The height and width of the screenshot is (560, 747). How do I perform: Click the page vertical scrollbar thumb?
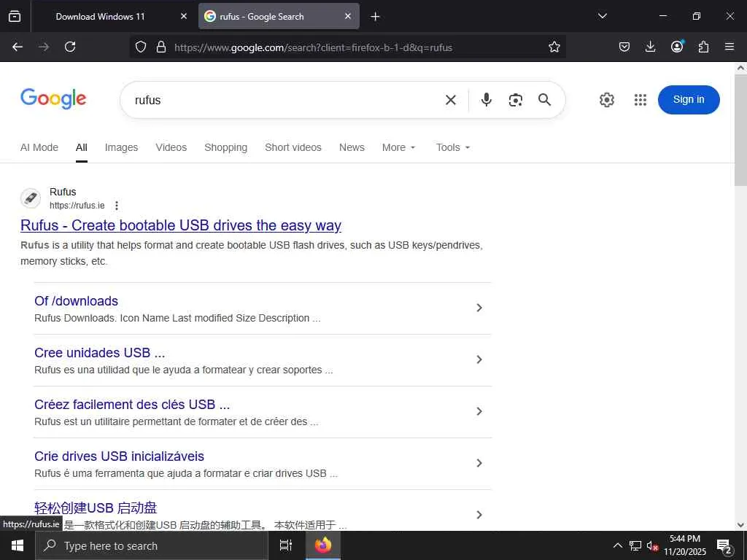[x=740, y=130]
